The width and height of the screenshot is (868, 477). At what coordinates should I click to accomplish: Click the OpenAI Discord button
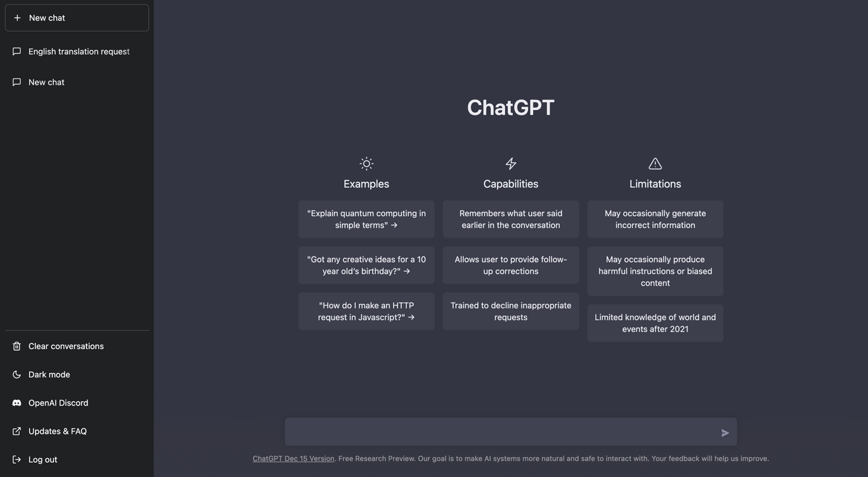(58, 402)
